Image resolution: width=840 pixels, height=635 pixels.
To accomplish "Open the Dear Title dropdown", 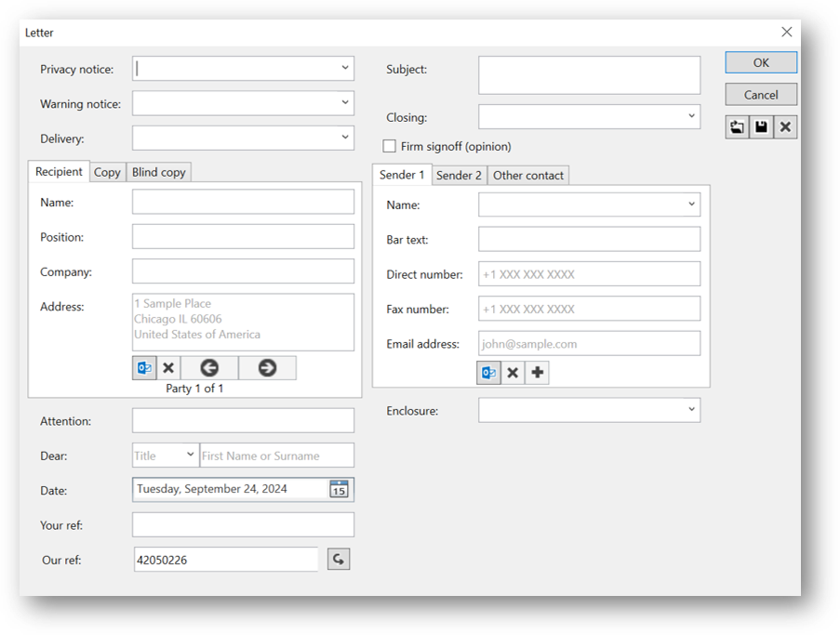I will (190, 455).
